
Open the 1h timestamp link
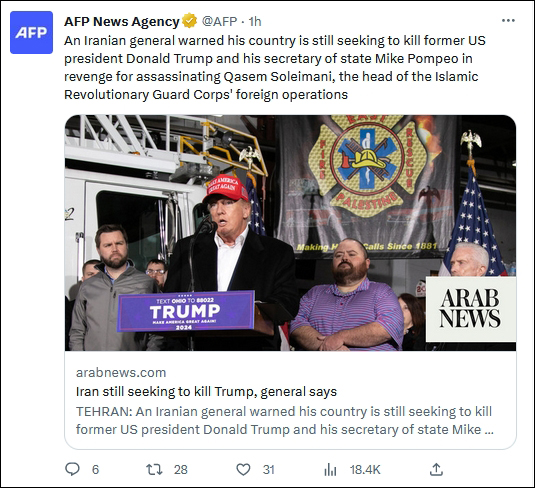coord(255,21)
